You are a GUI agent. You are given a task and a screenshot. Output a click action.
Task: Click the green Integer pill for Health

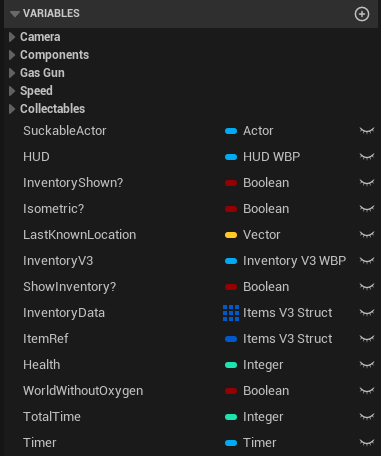click(x=231, y=365)
